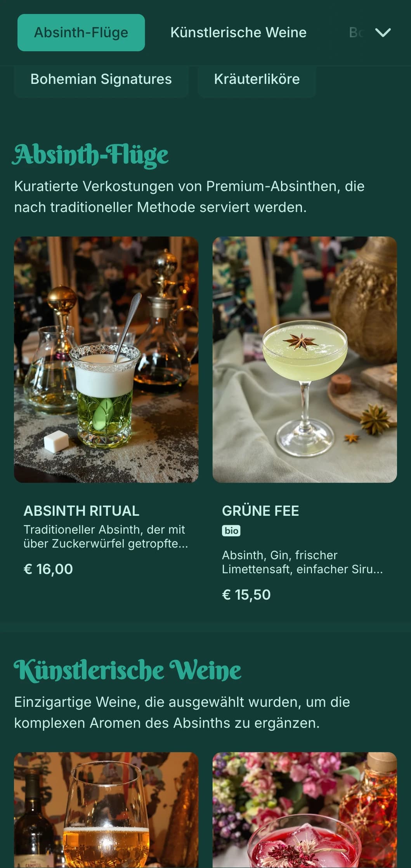Click the ABSINTH RITUAL title
The image size is (411, 868).
(x=82, y=511)
